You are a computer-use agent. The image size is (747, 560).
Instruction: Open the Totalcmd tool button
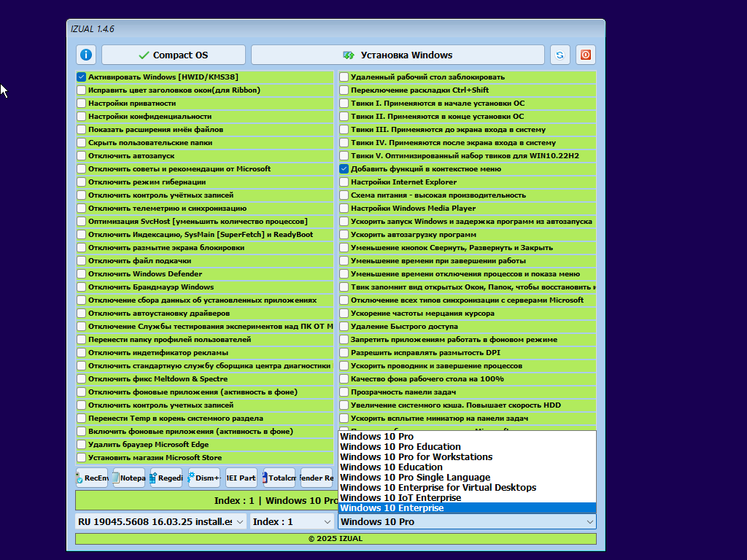[279, 478]
